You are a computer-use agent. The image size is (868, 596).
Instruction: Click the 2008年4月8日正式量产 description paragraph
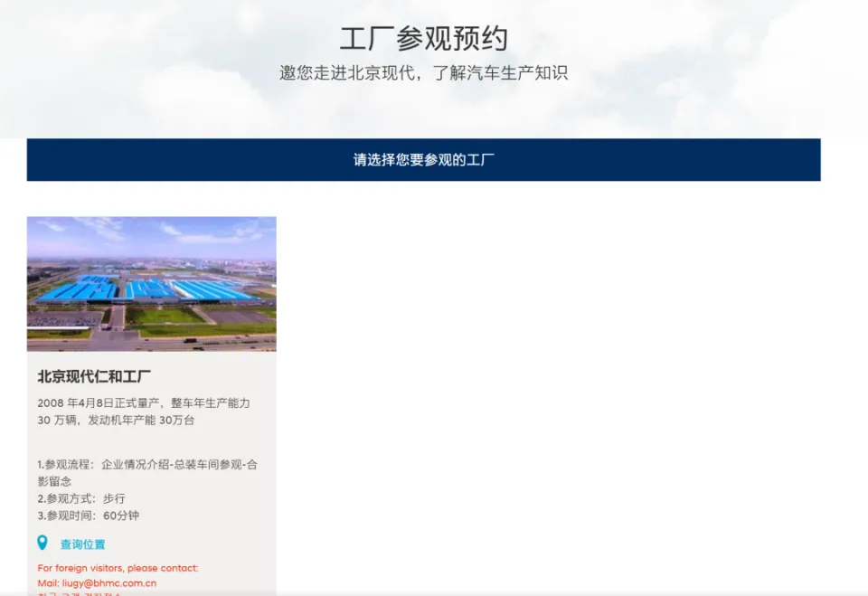[144, 412]
